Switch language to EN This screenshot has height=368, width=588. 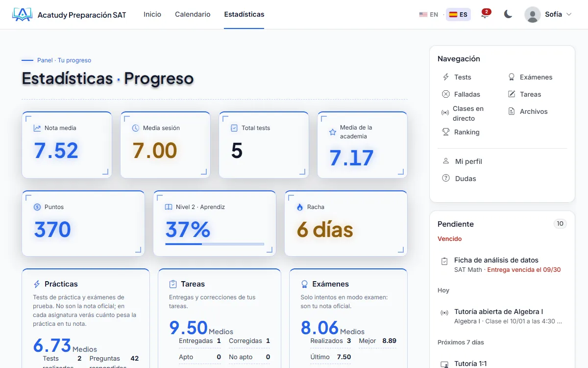tap(429, 15)
